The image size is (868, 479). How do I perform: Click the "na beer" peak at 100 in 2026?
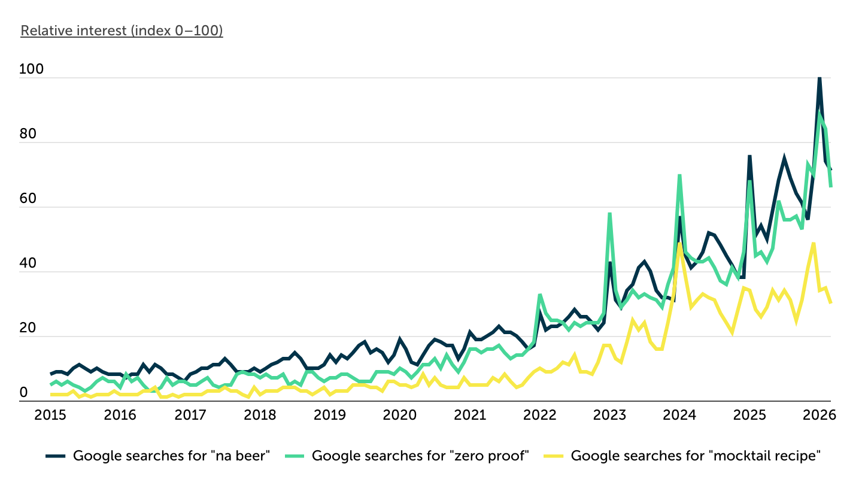click(x=819, y=79)
